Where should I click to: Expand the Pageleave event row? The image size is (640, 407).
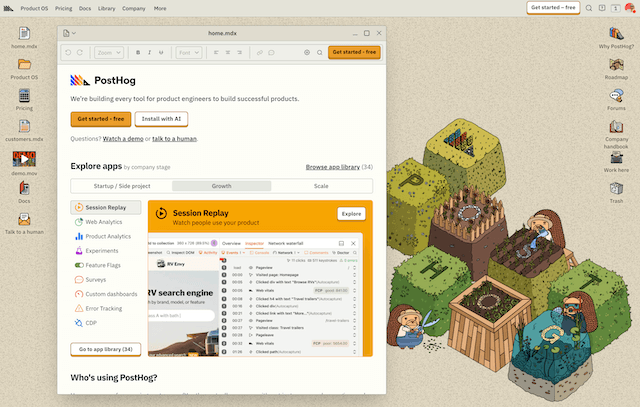(354, 335)
